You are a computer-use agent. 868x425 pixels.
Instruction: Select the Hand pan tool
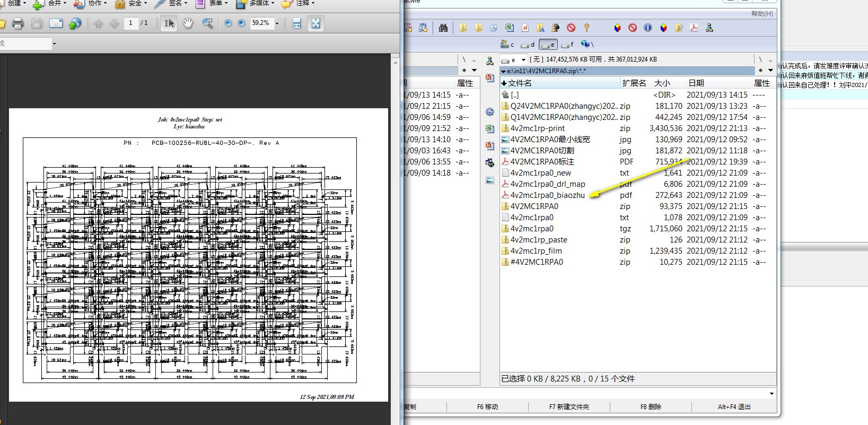click(x=188, y=23)
